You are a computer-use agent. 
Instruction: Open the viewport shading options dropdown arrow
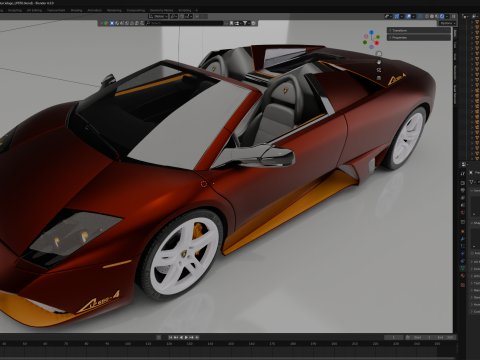447,16
